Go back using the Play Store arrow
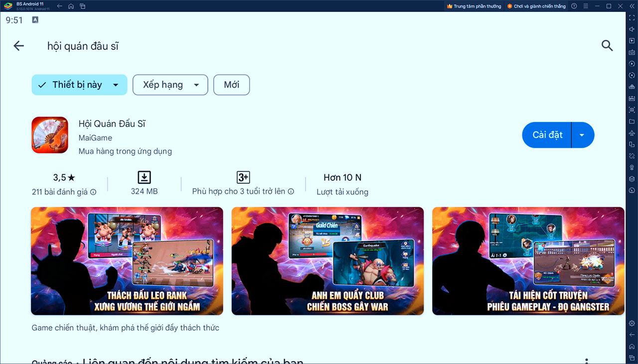638x364 pixels. (x=18, y=46)
